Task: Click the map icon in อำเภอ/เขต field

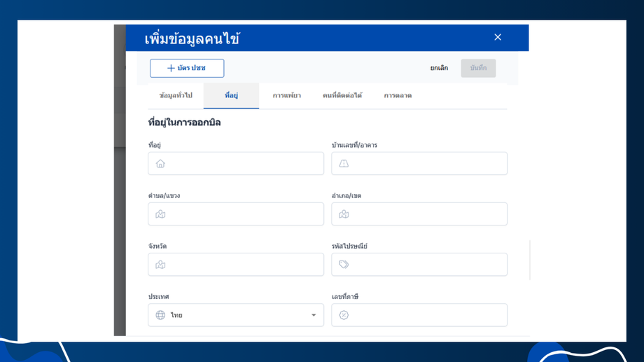Action: [344, 214]
